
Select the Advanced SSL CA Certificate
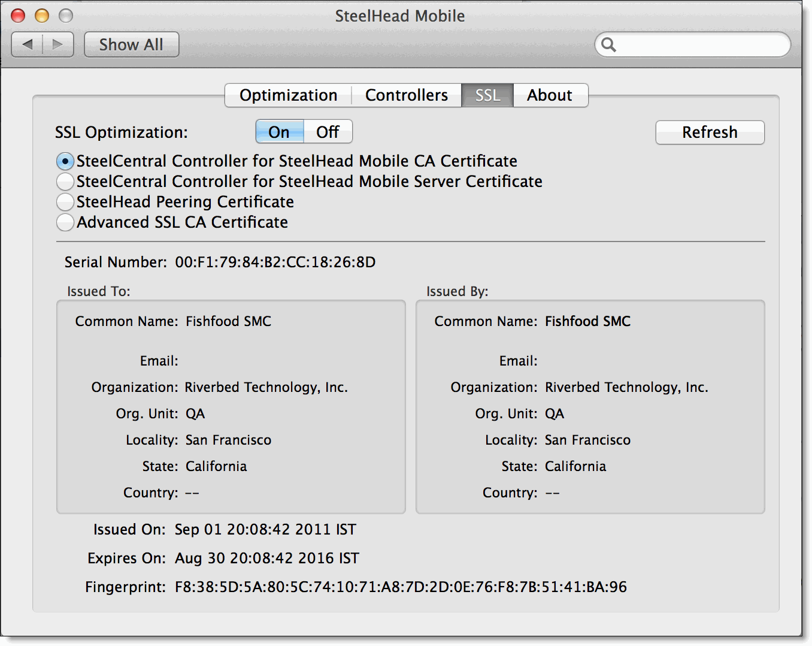[x=65, y=222]
